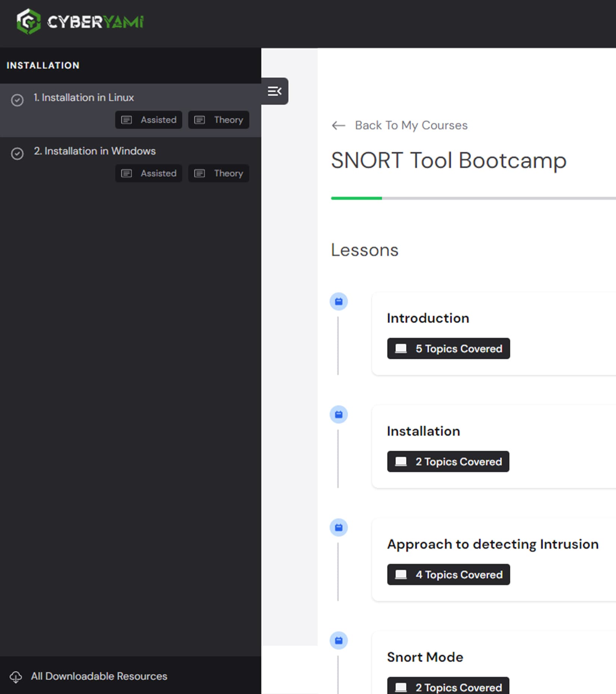The image size is (616, 694).
Task: Open Theory for Installation in Windows
Action: coord(219,173)
